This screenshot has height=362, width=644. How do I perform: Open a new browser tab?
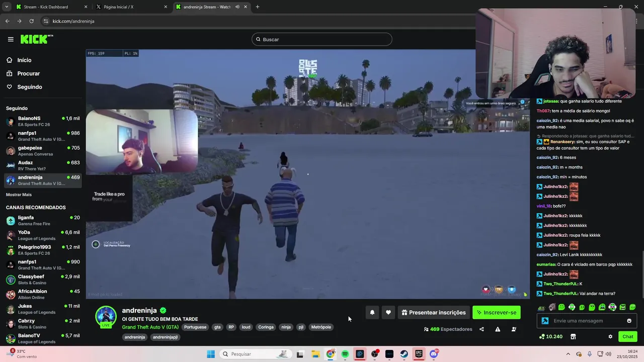click(x=258, y=7)
